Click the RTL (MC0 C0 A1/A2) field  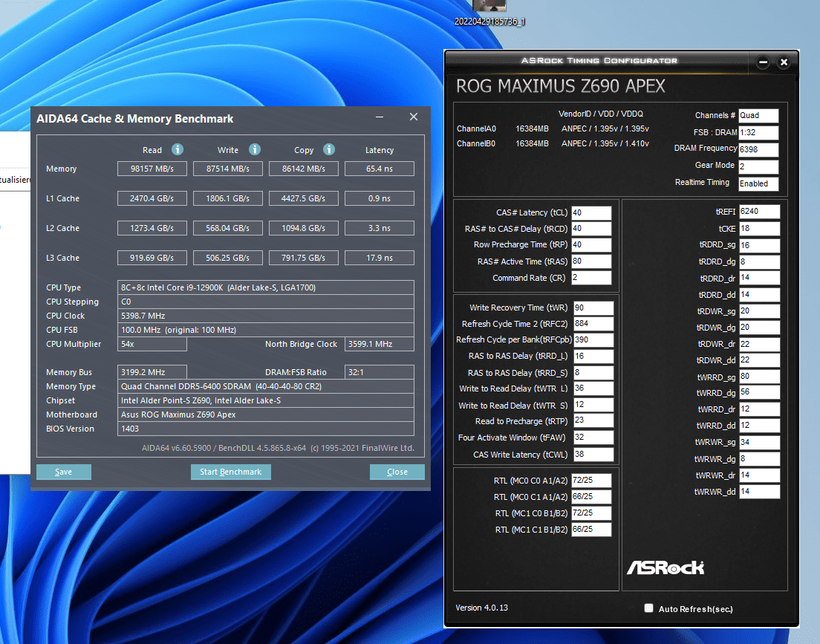coord(591,481)
